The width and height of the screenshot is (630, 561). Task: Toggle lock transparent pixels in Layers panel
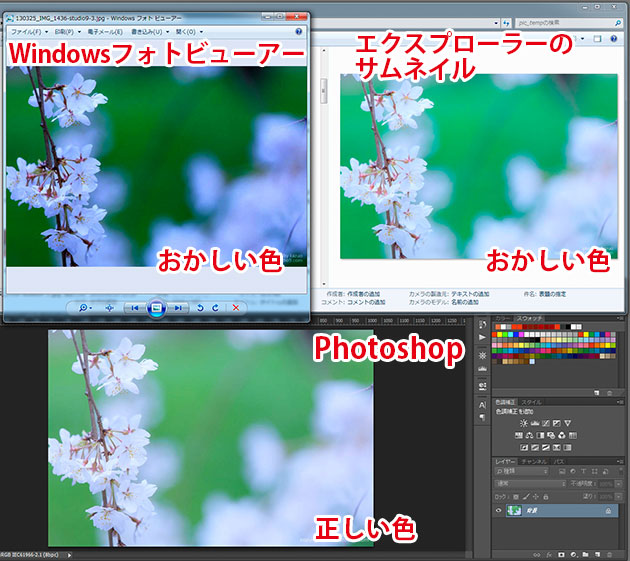point(516,497)
